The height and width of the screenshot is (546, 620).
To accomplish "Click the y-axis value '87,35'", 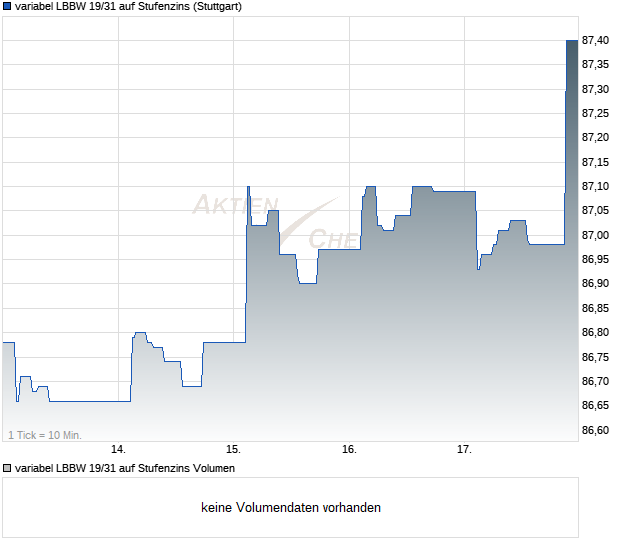I will [595, 64].
